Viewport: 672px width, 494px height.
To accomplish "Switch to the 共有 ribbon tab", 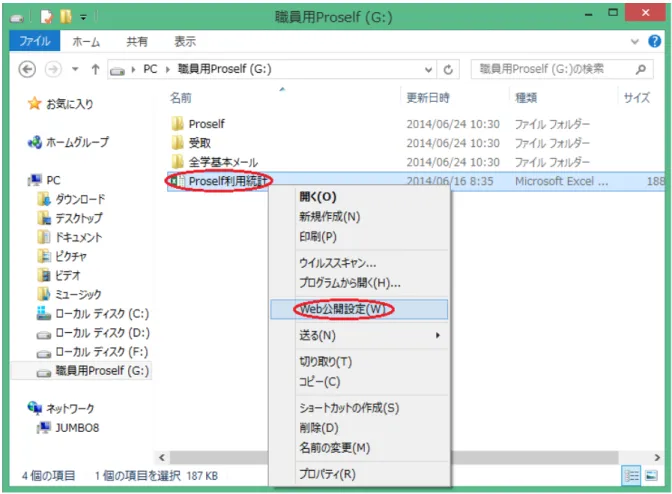I will (137, 42).
